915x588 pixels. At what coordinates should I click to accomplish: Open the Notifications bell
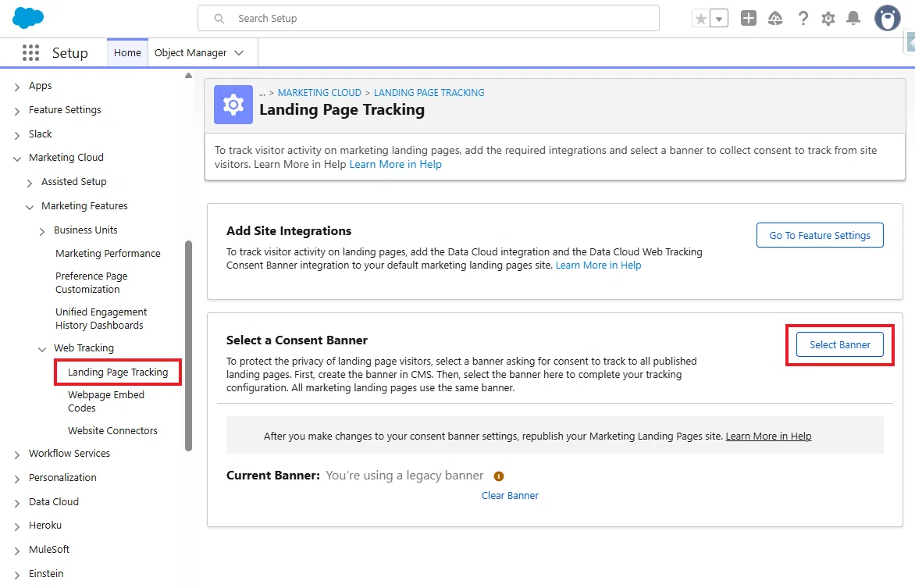tap(853, 18)
